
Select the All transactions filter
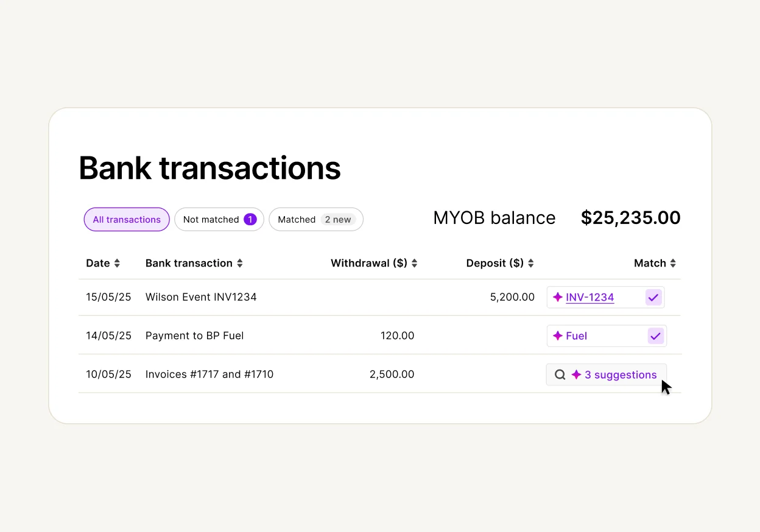[x=127, y=219]
